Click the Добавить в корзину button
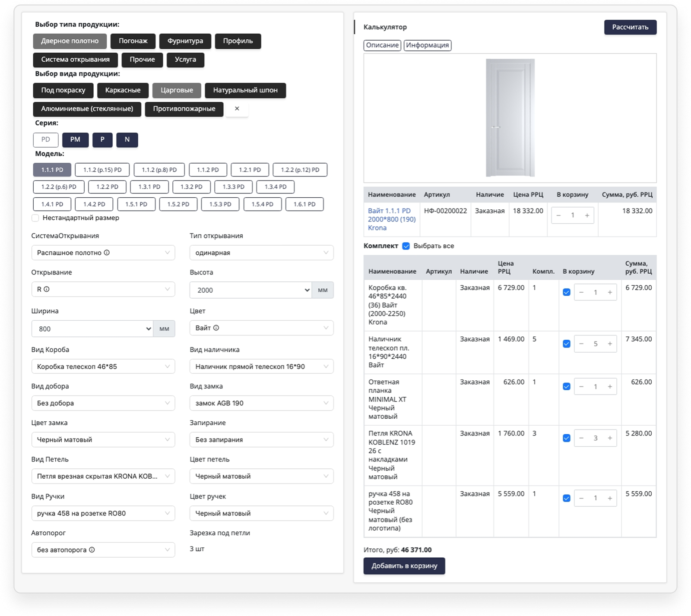 pos(404,566)
